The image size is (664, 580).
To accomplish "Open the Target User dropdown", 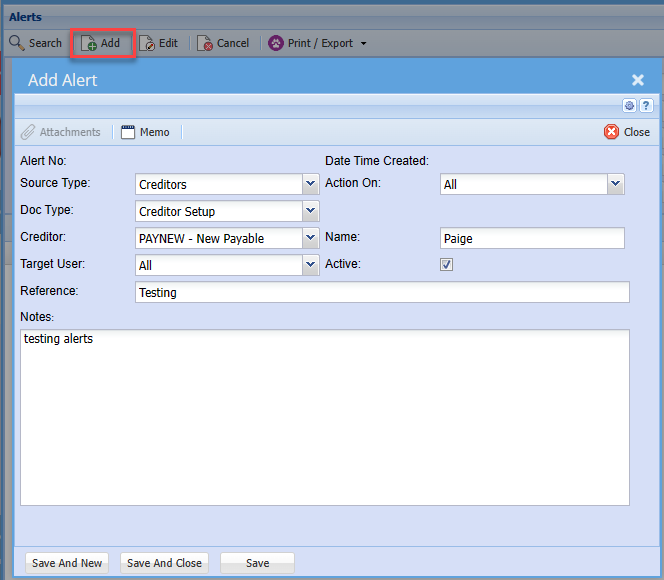I will [x=310, y=265].
